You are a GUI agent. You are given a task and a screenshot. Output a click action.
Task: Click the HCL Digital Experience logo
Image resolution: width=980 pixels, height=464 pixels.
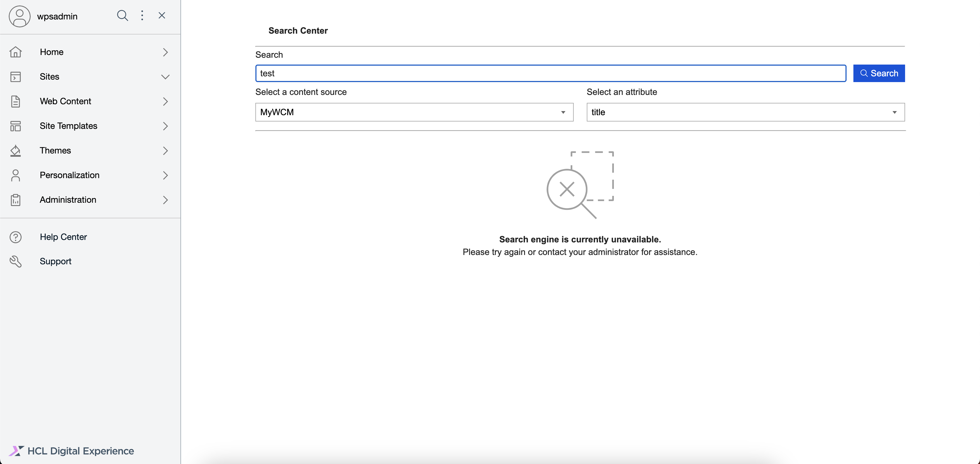pos(72,451)
